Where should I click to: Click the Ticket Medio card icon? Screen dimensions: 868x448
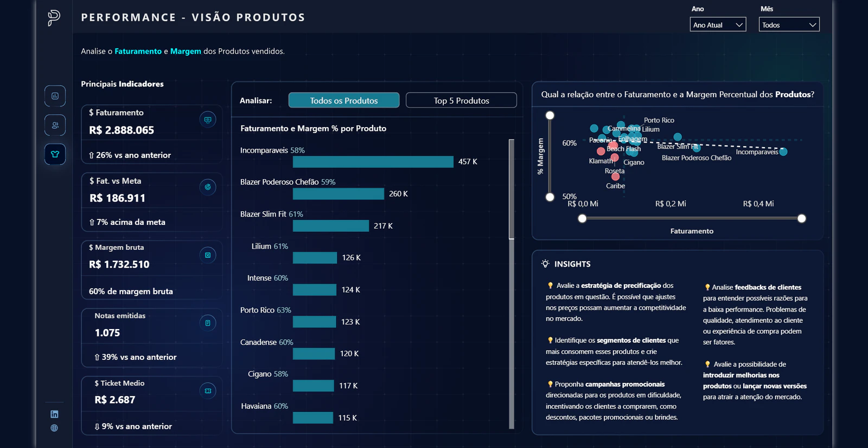208,391
